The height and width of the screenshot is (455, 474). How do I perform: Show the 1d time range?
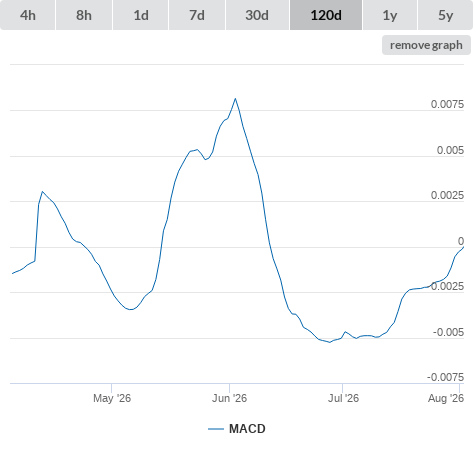(141, 15)
